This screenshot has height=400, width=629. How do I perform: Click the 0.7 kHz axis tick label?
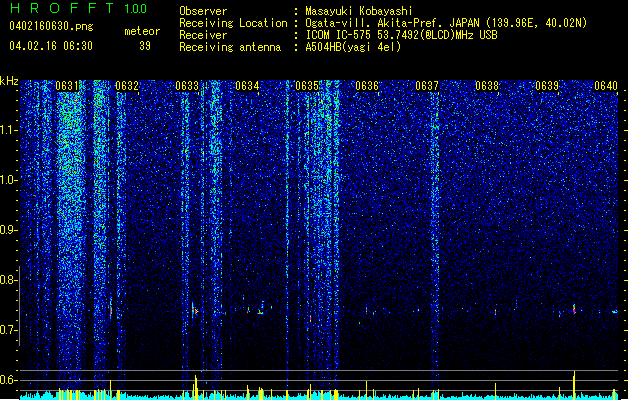pyautogui.click(x=9, y=330)
